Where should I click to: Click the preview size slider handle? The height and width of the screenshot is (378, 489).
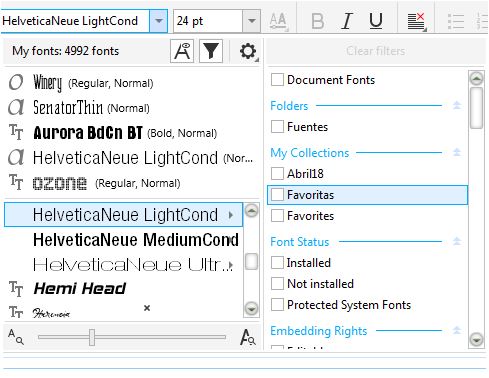click(92, 337)
